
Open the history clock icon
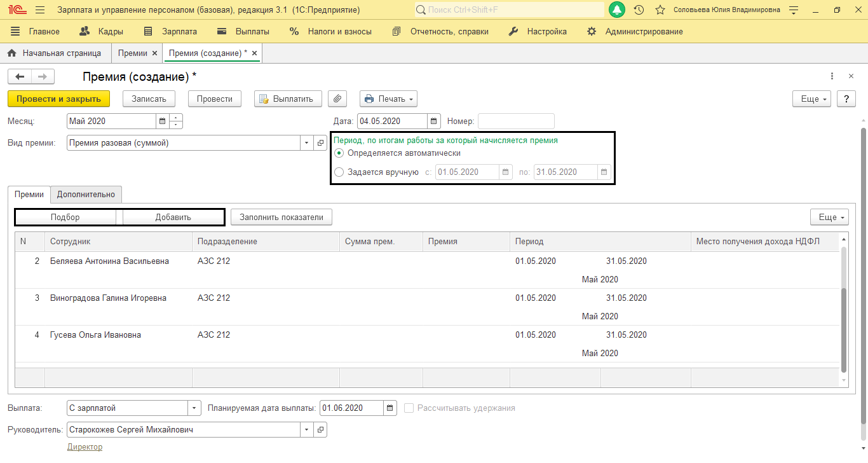[x=639, y=10]
